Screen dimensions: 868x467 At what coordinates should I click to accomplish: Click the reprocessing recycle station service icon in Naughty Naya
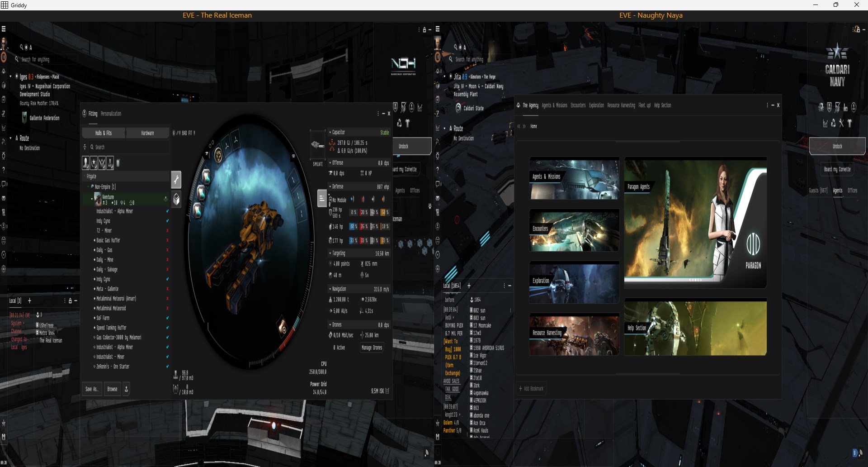pyautogui.click(x=833, y=123)
